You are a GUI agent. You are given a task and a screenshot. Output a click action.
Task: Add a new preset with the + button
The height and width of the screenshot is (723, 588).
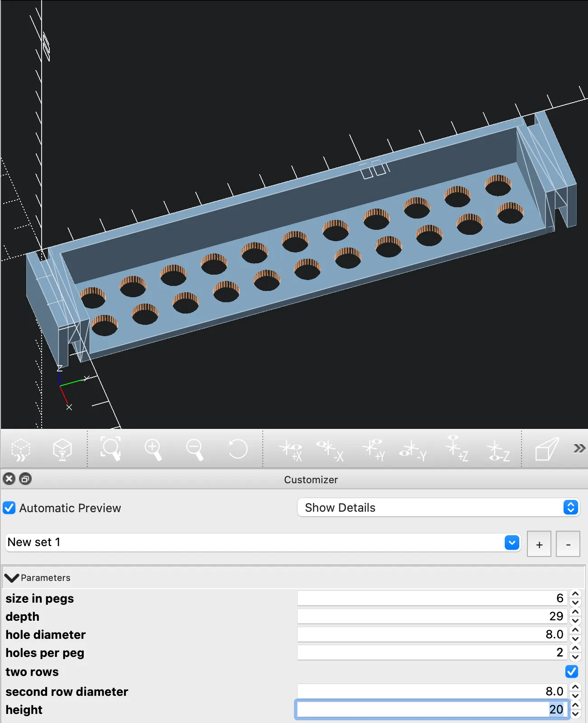tap(539, 544)
